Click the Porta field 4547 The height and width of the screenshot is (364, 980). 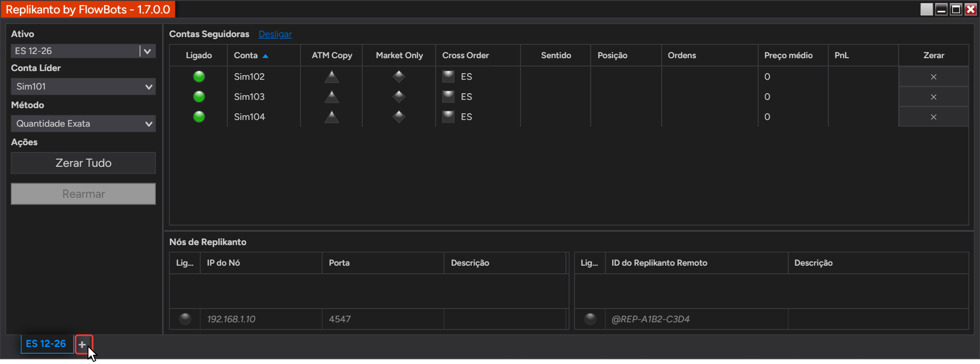coord(383,319)
